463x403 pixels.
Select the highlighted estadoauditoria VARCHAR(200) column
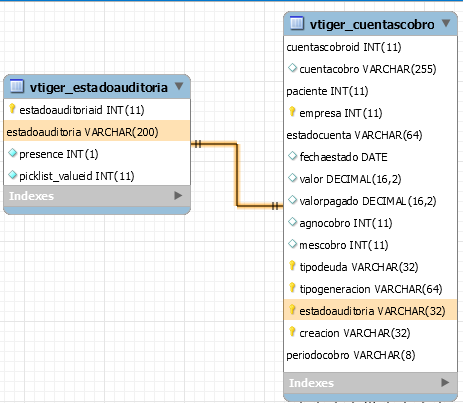[97, 132]
